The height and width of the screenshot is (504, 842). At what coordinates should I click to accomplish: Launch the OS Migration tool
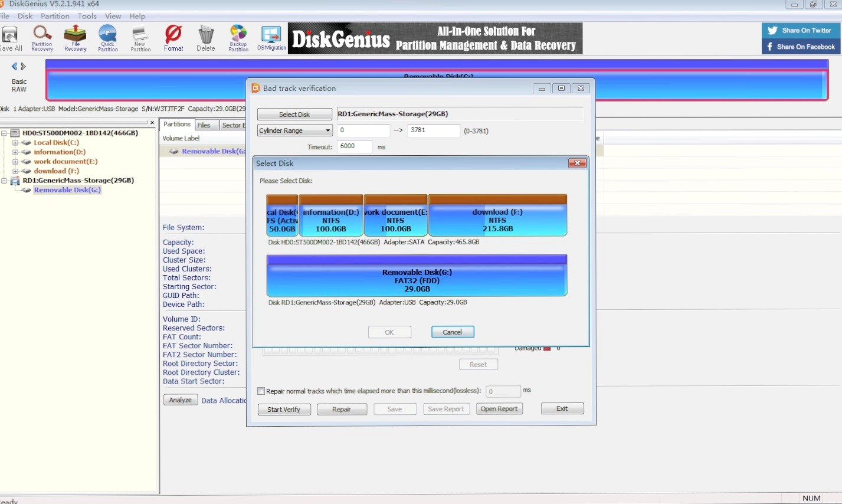[271, 38]
